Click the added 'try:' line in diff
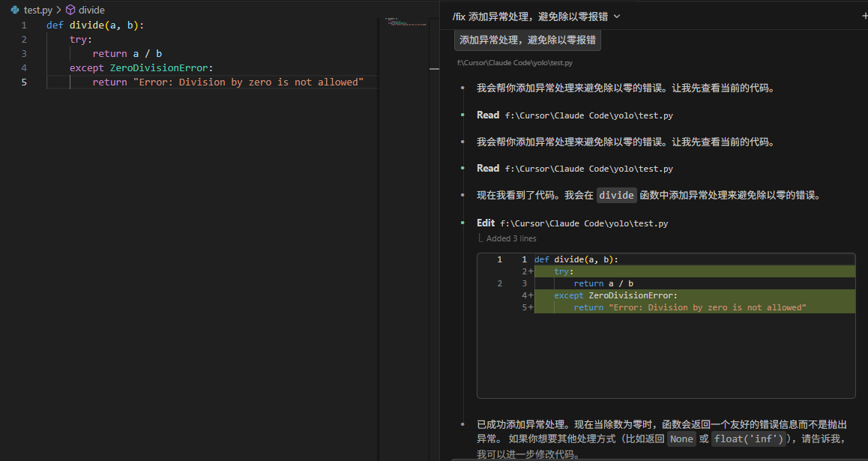868x461 pixels. [564, 271]
